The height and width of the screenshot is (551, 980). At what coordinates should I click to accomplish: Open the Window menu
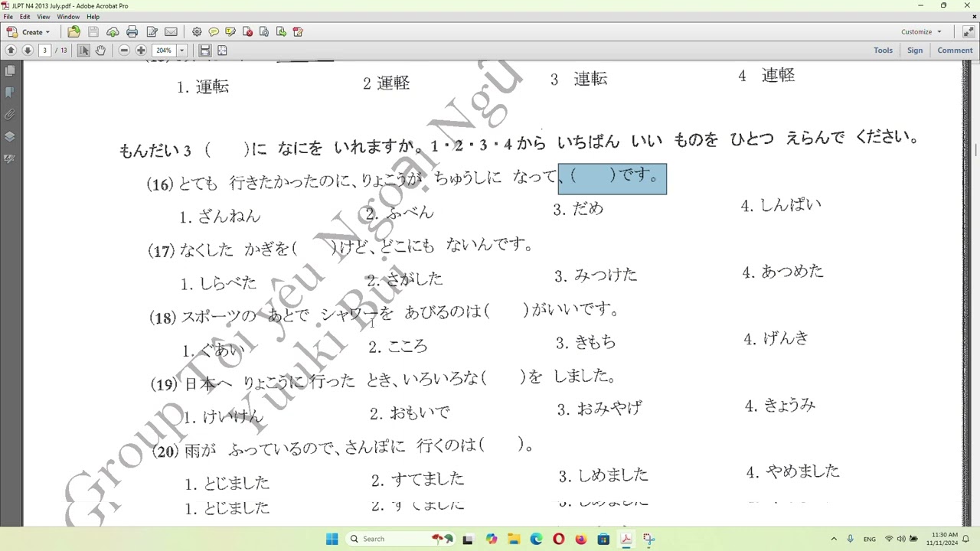point(68,17)
